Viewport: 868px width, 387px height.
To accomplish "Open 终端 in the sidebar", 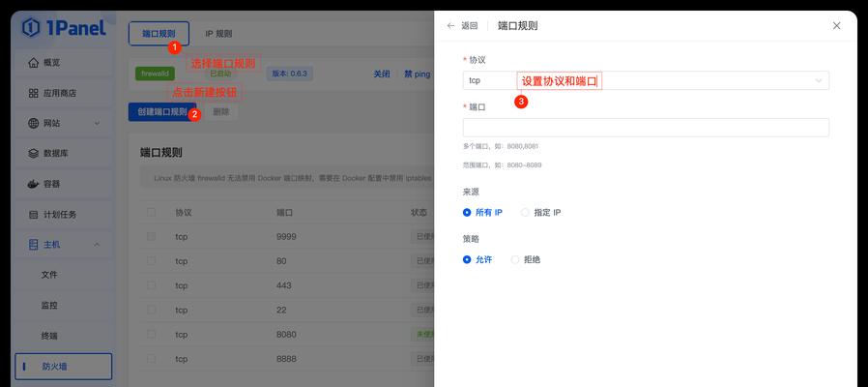I will click(49, 336).
